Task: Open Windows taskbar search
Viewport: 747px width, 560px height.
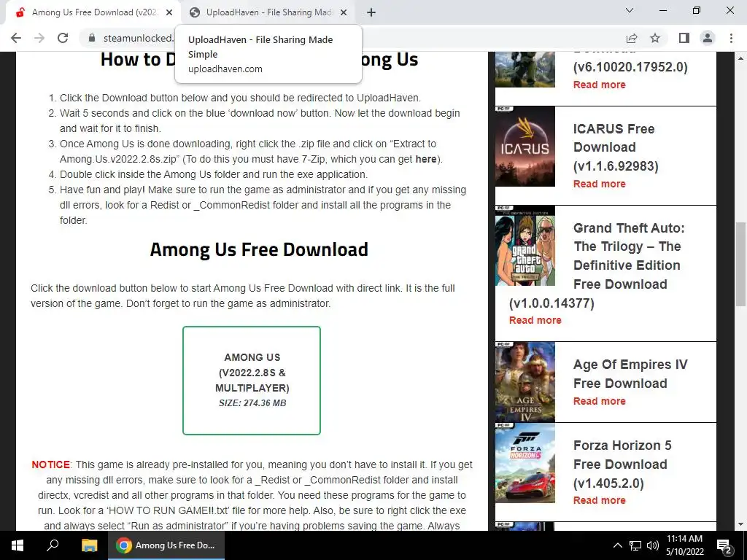Action: point(53,545)
